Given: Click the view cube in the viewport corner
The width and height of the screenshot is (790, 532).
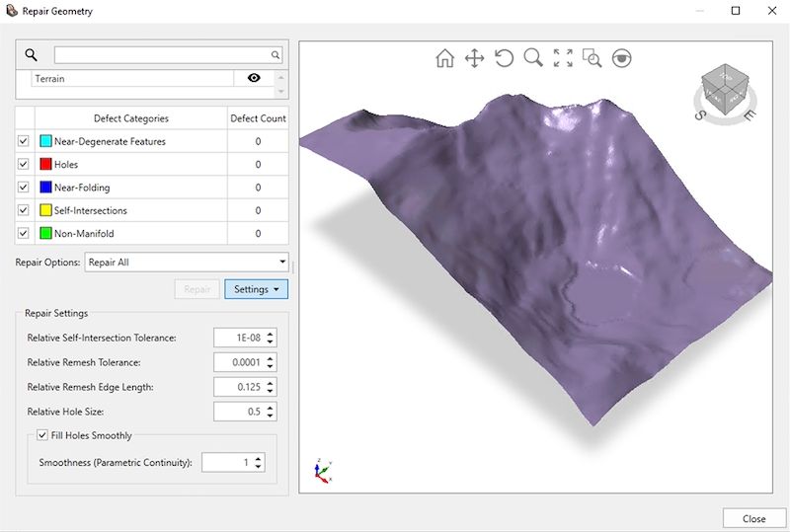Looking at the screenshot, I should pyautogui.click(x=725, y=89).
